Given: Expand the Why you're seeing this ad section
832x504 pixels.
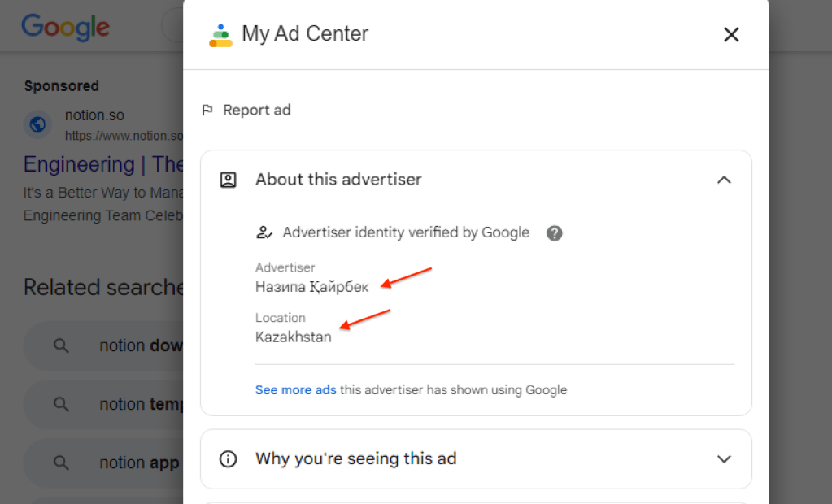Looking at the screenshot, I should (x=724, y=459).
